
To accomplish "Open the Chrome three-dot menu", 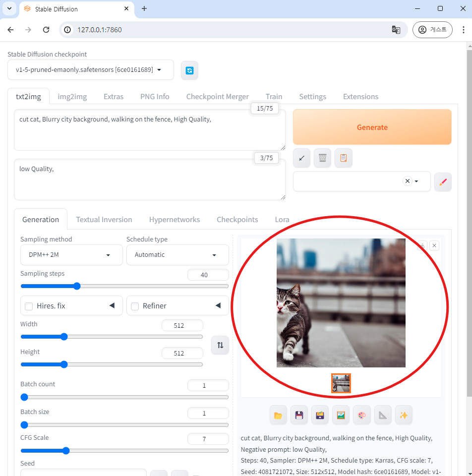I will click(463, 30).
